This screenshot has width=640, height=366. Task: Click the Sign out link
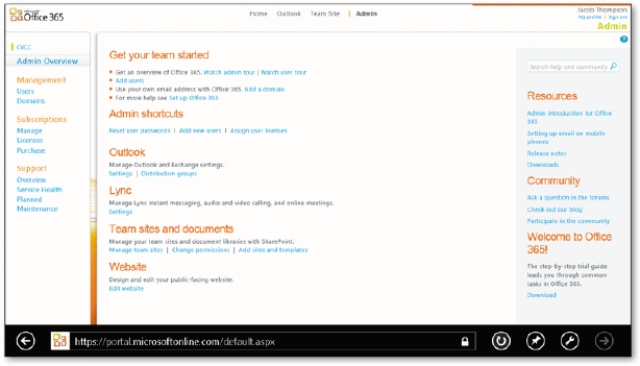tap(618, 17)
